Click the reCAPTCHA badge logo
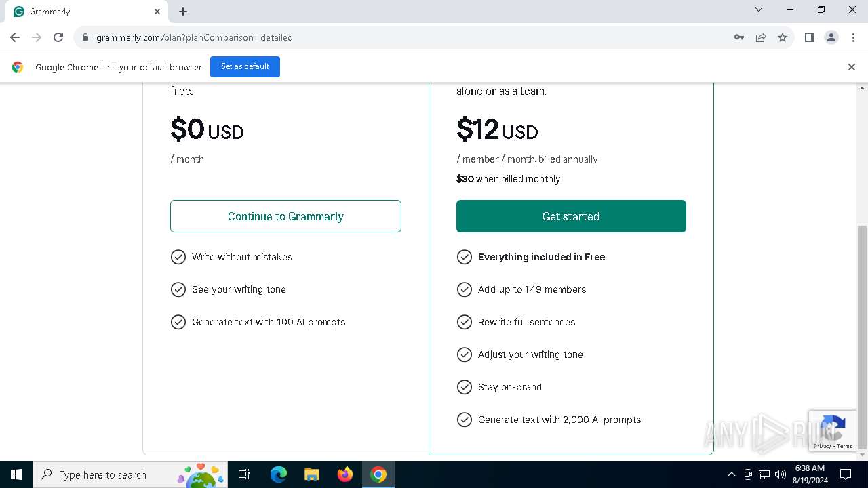868x488 pixels. coord(833,426)
